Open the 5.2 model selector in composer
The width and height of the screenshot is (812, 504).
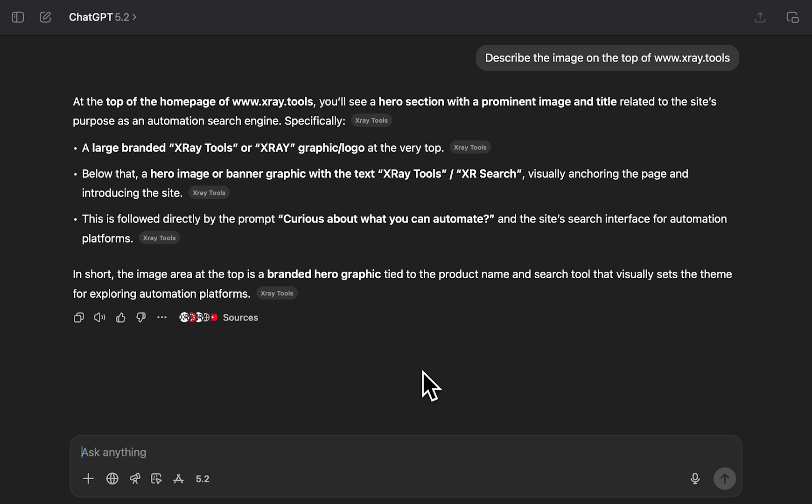pos(202,478)
